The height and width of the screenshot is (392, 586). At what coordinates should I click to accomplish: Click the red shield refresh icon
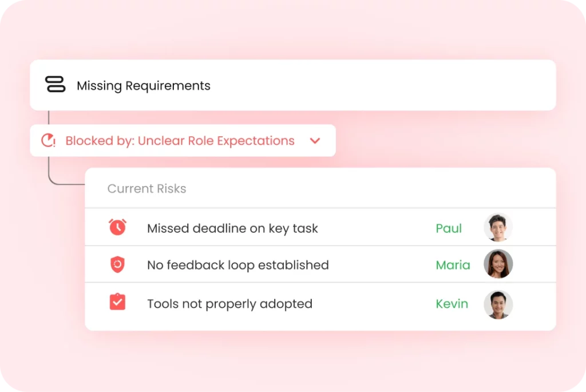[117, 264]
